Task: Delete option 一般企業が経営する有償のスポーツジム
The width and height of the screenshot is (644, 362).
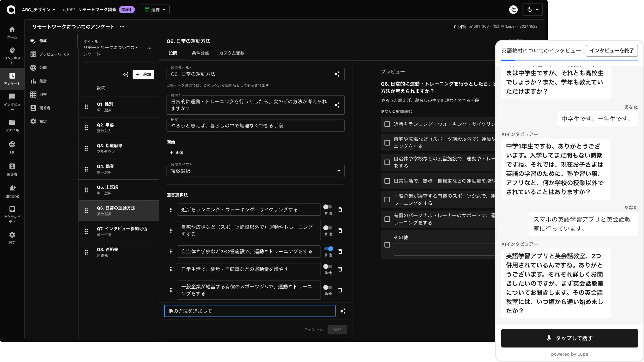Action: point(340,290)
